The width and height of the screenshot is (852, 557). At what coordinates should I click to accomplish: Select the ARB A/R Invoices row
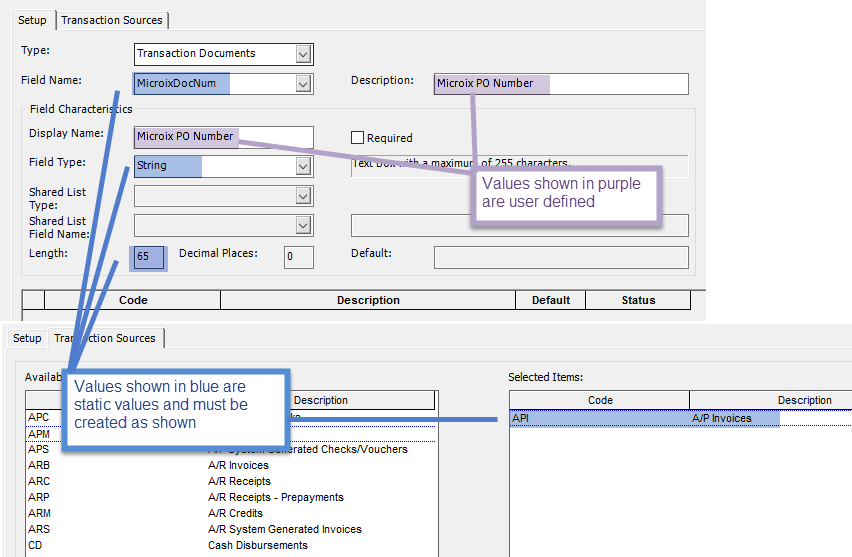pyautogui.click(x=230, y=465)
